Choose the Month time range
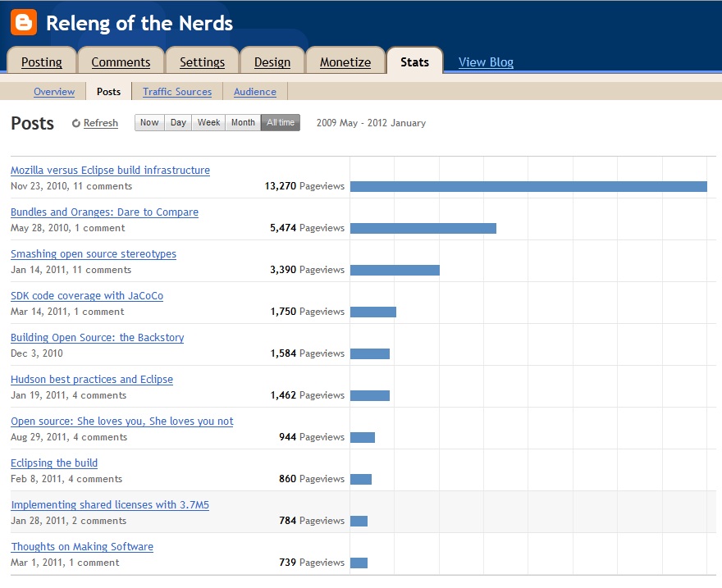Screen dimensions: 722x588 point(243,122)
